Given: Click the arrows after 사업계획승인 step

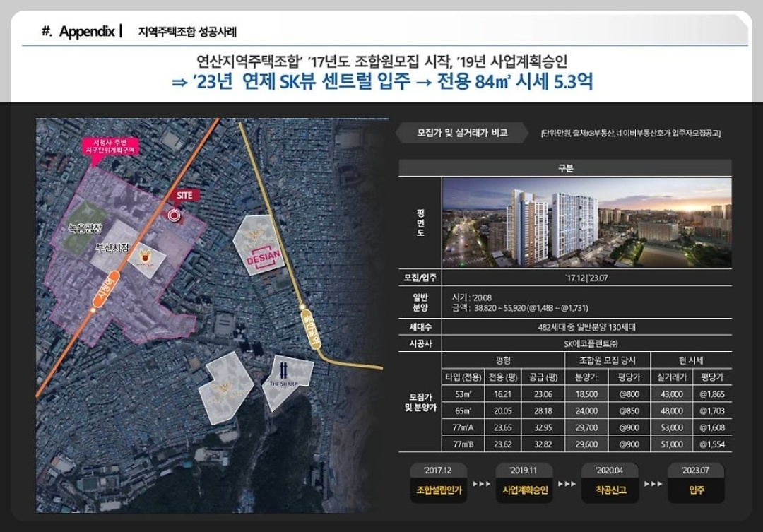Looking at the screenshot, I should coord(567,484).
